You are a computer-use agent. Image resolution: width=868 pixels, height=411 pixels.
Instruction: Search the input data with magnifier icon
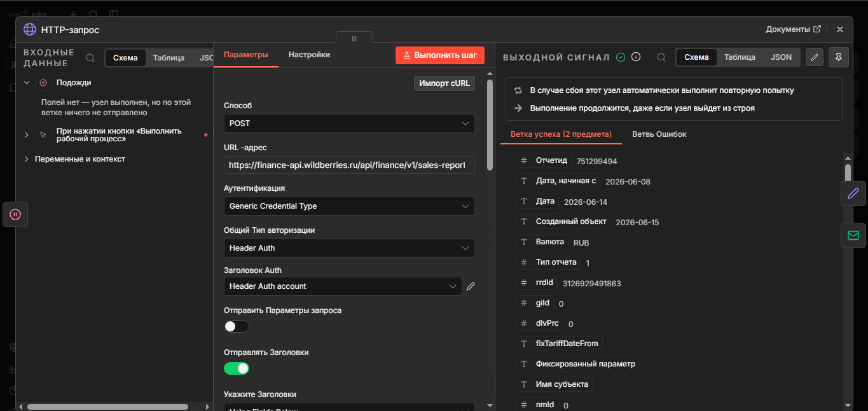coord(90,58)
